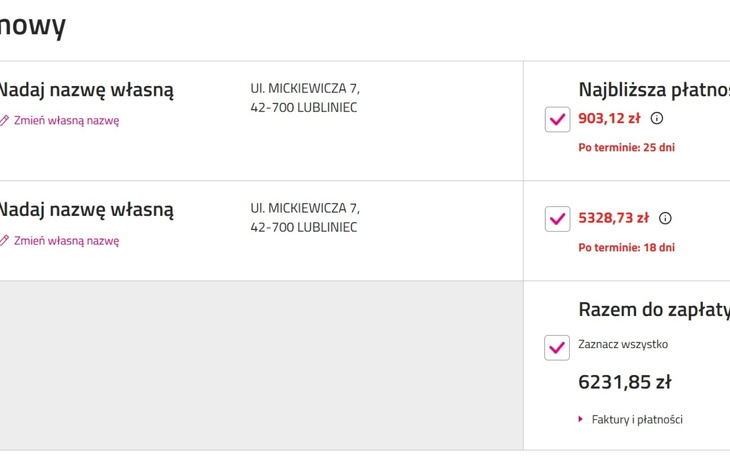Screen dimensions: 730x456
Task: Click Zmień własną nazwę in the second row
Action: tap(66, 241)
